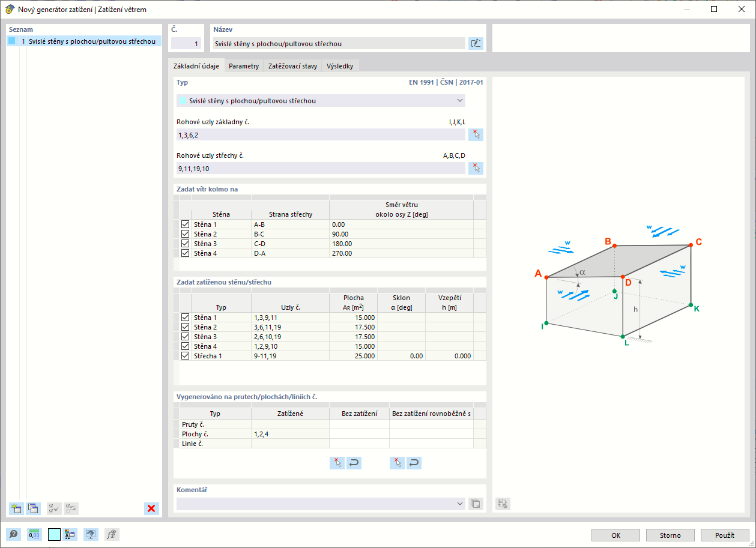Screen dimensions: 756x548
Task: Click the base corner nodes field 1,3,6,2
Action: pos(321,134)
